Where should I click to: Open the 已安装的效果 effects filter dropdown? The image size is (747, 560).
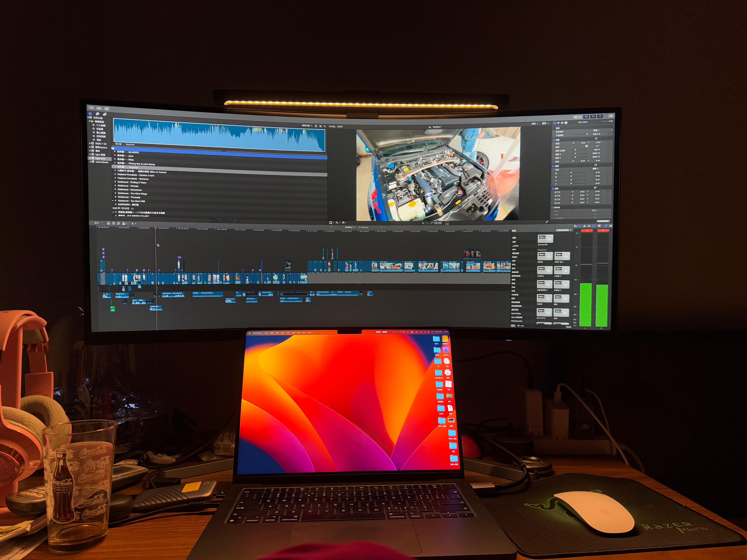pos(564,230)
